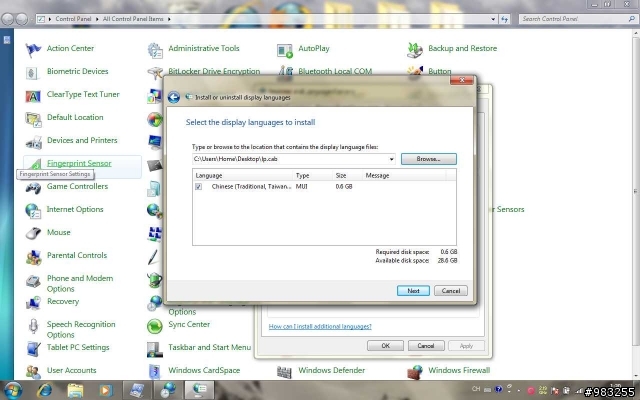Click the Language column header
The image size is (640, 400).
coord(243,176)
